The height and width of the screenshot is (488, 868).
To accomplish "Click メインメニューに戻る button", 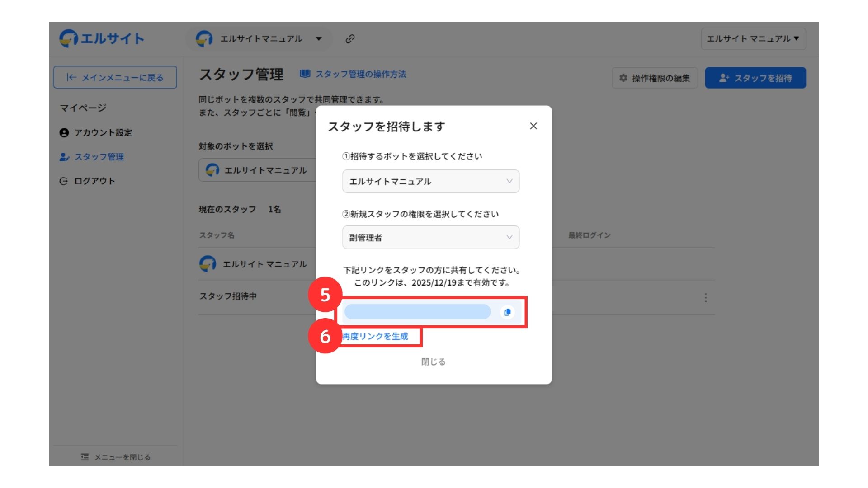I will pos(115,77).
